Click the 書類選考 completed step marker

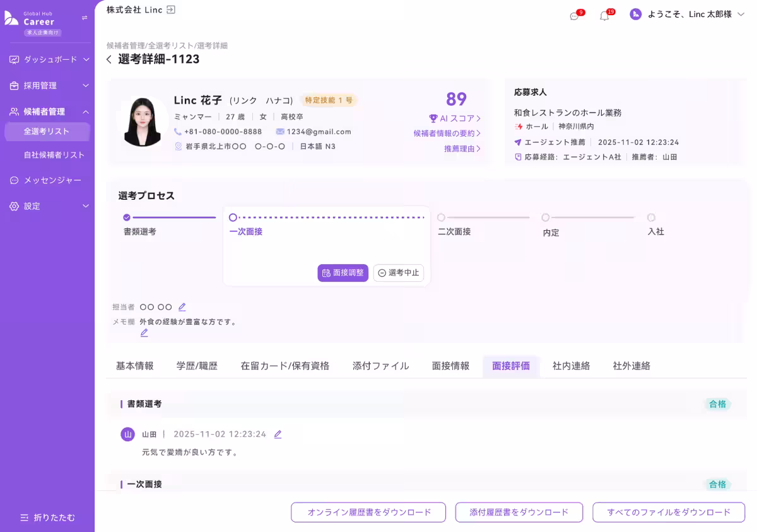pyautogui.click(x=127, y=217)
